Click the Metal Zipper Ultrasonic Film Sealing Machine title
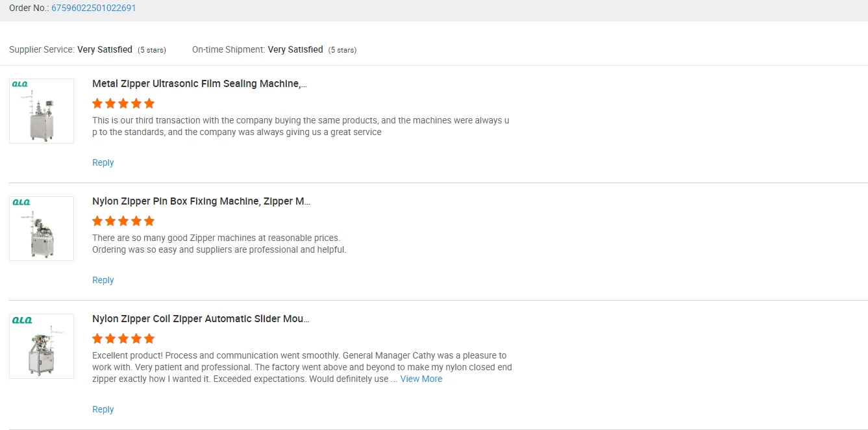The image size is (868, 430). pos(199,84)
